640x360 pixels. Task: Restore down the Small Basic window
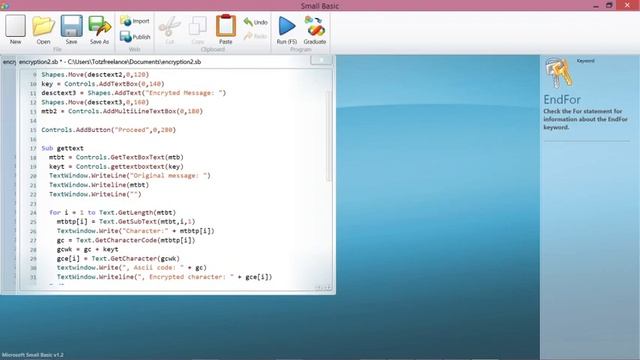609,6
